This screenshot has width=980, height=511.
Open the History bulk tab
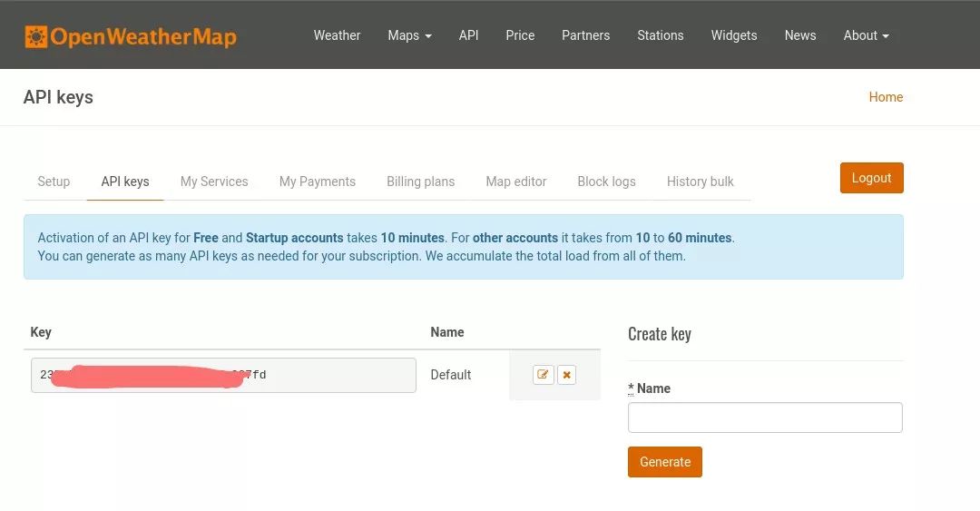(x=700, y=182)
